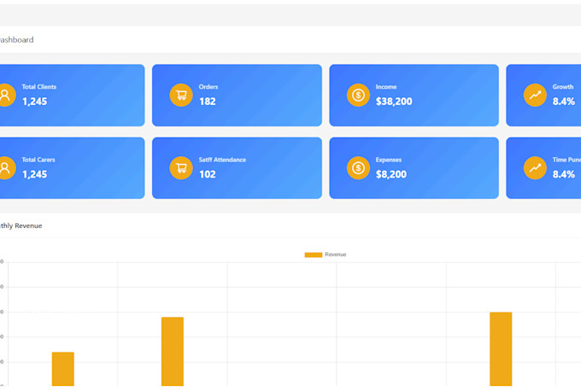The height and width of the screenshot is (392, 581).
Task: Click the user icon on Total Clients card
Action: tap(7, 95)
